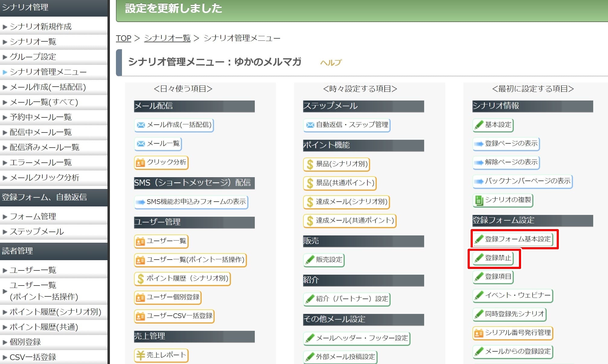This screenshot has width=608, height=364.
Task: Open シナリオ新規作成 in sidebar
Action: (x=54, y=27)
